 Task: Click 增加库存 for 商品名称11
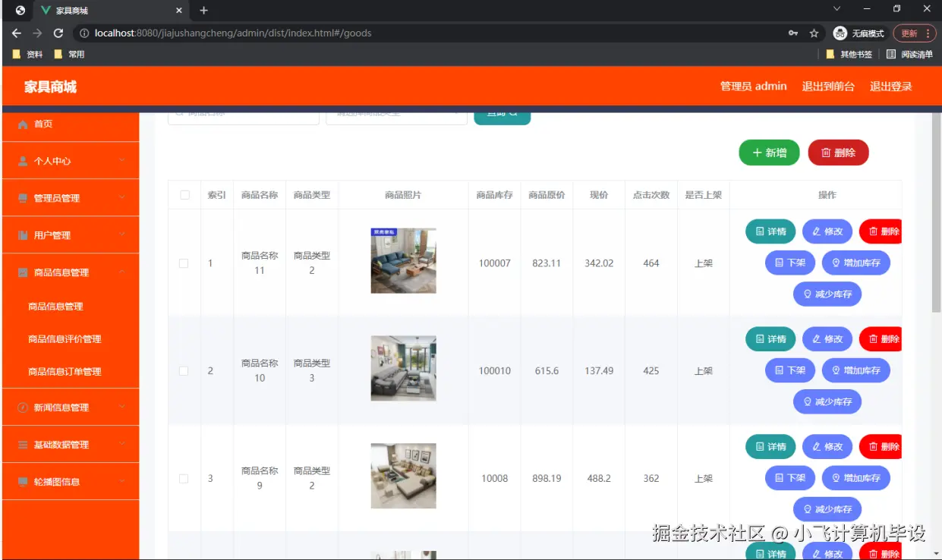click(856, 263)
